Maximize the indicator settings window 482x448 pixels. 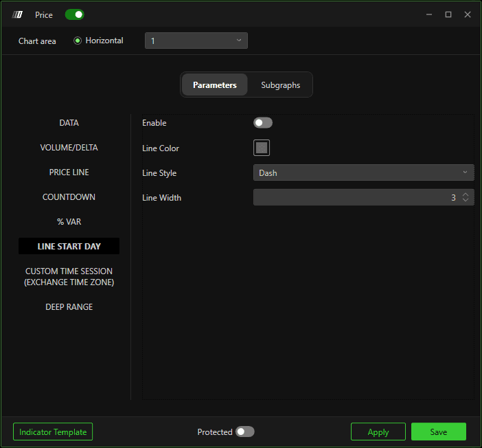(x=448, y=14)
